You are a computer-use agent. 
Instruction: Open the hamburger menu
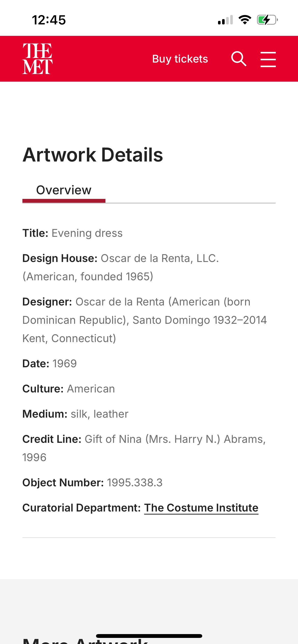(x=268, y=59)
